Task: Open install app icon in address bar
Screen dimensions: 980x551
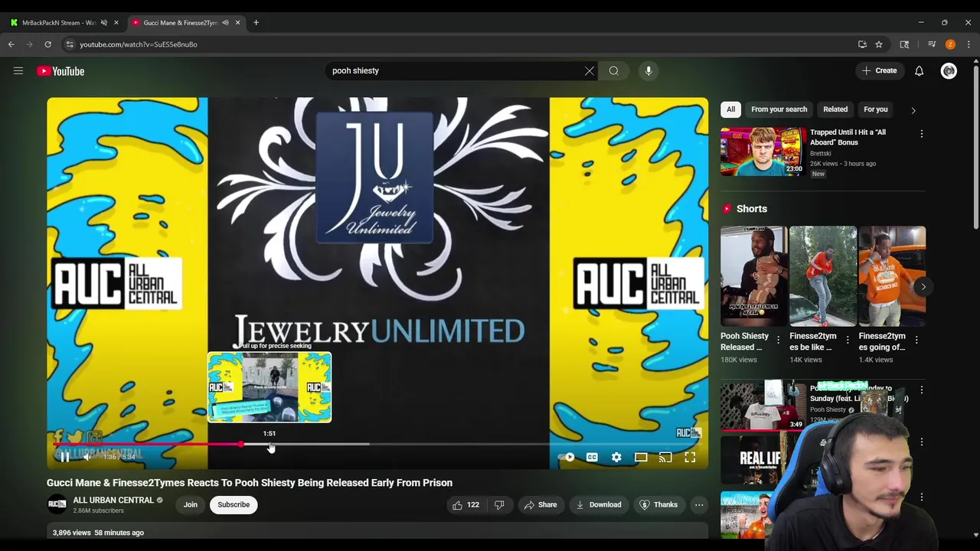Action: pyautogui.click(x=862, y=44)
